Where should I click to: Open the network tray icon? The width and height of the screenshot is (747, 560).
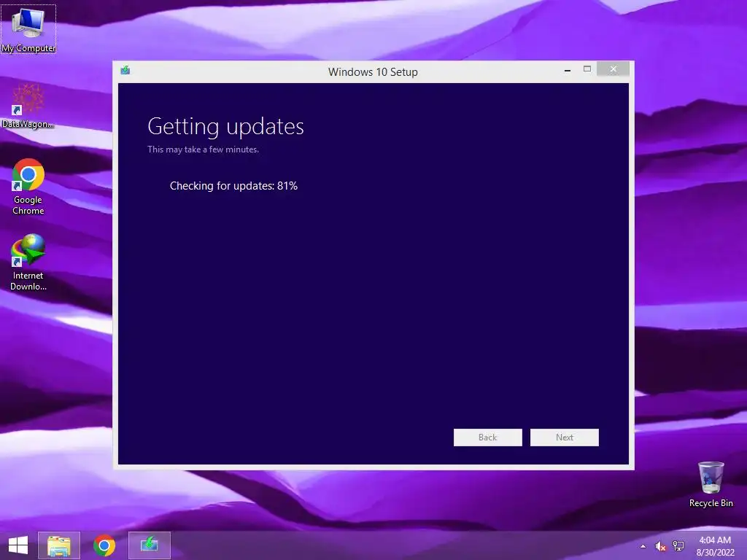point(678,546)
